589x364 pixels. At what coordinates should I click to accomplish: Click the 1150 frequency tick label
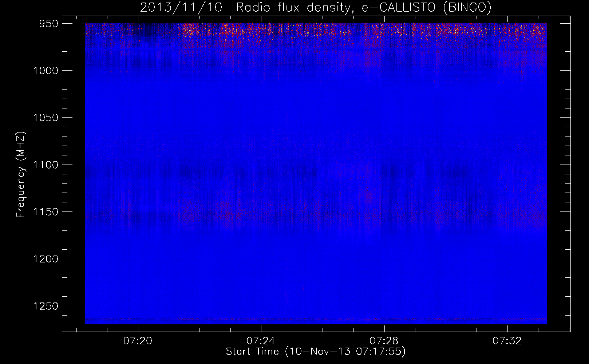46,212
